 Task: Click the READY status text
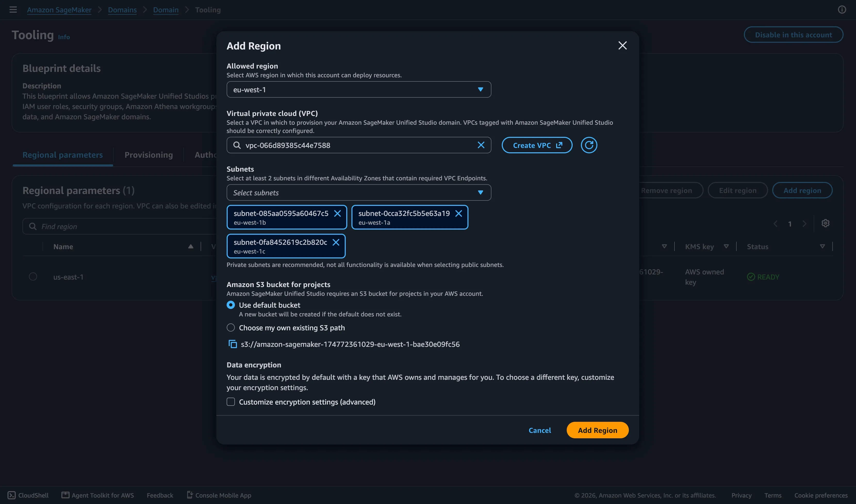768,277
